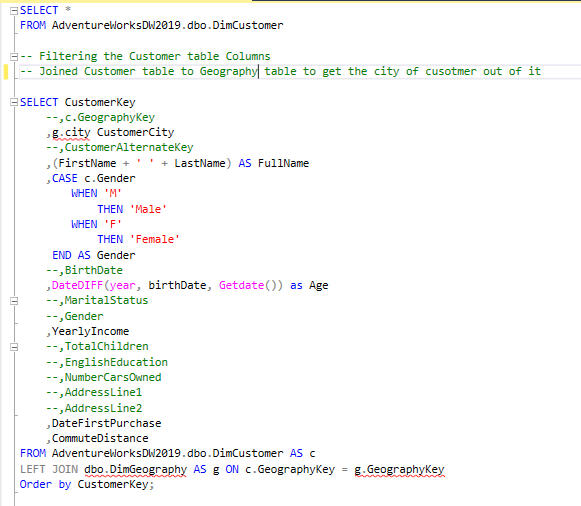Click the commented CustomerAlternateKey line
Viewport: 581px width, 506px height.
[120, 147]
